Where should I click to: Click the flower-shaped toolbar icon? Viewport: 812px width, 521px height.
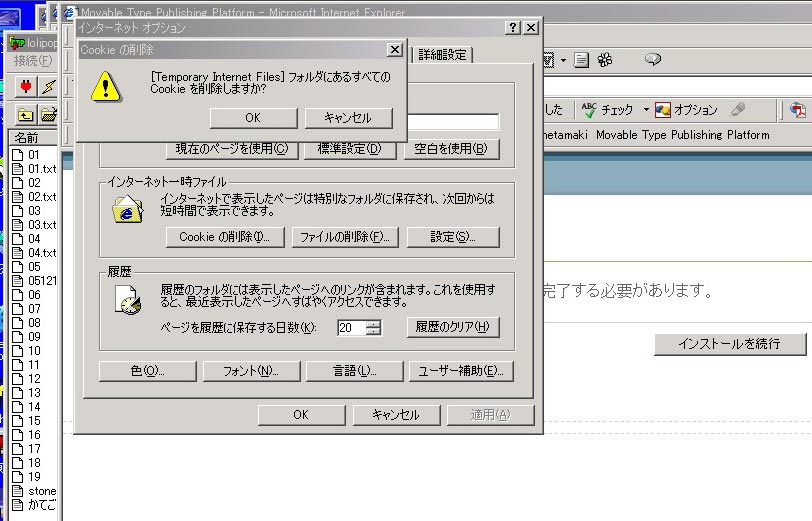point(605,60)
